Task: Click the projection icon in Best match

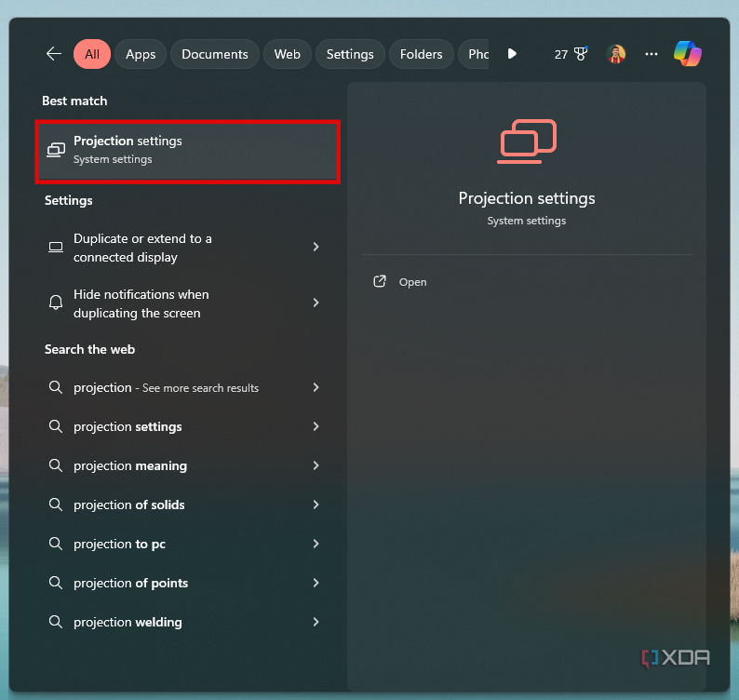Action: point(56,150)
